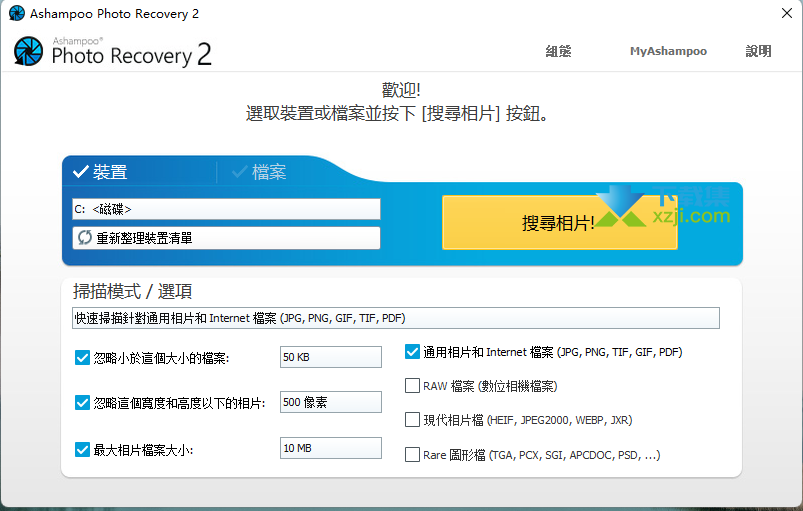The height and width of the screenshot is (511, 803).
Task: Open the C: <磁碟> device dropdown
Action: pyautogui.click(x=226, y=209)
